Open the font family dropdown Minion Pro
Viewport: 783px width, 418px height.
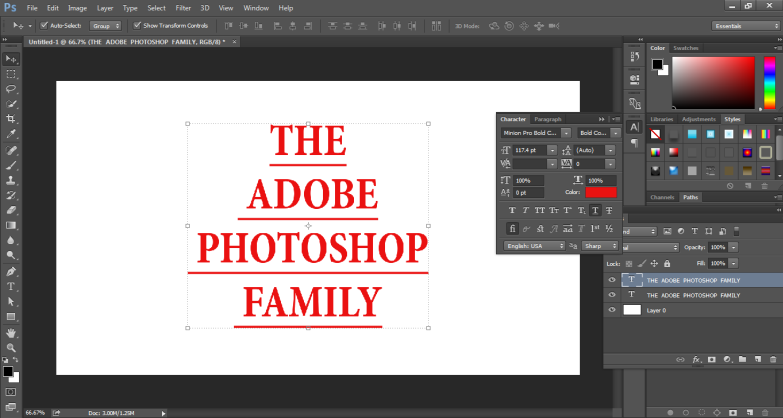pyautogui.click(x=566, y=133)
